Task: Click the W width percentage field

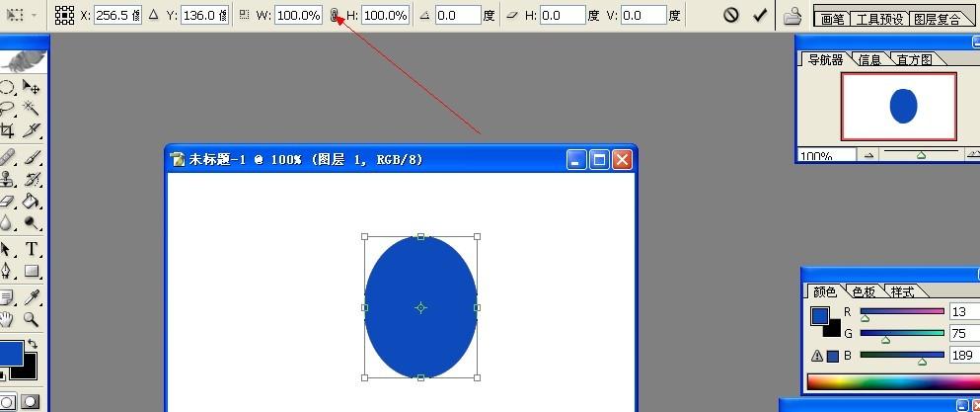Action: 298,16
